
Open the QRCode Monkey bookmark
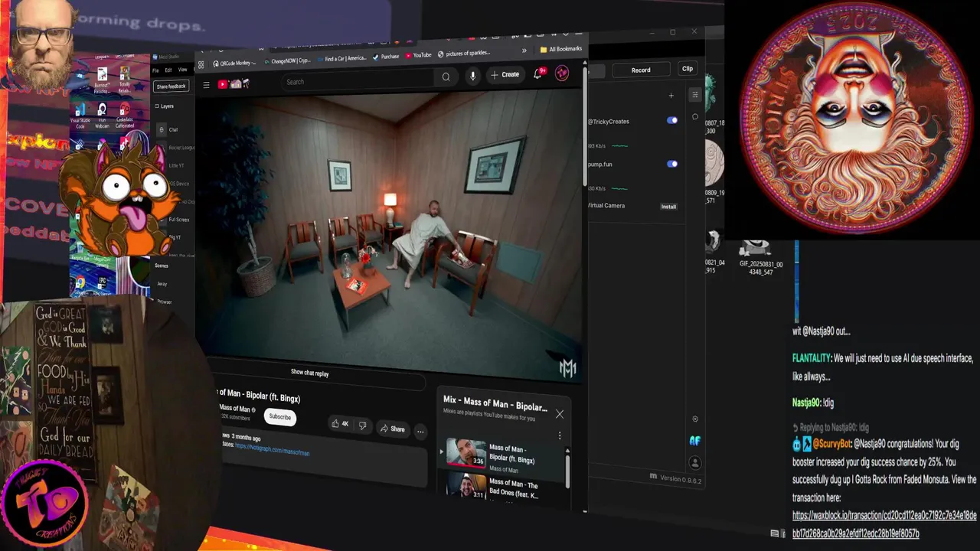pos(234,63)
